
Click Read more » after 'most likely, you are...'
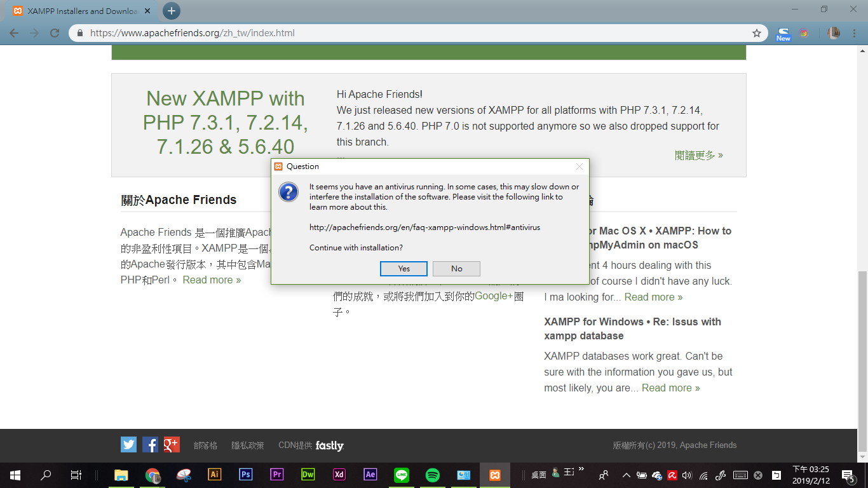tap(670, 388)
